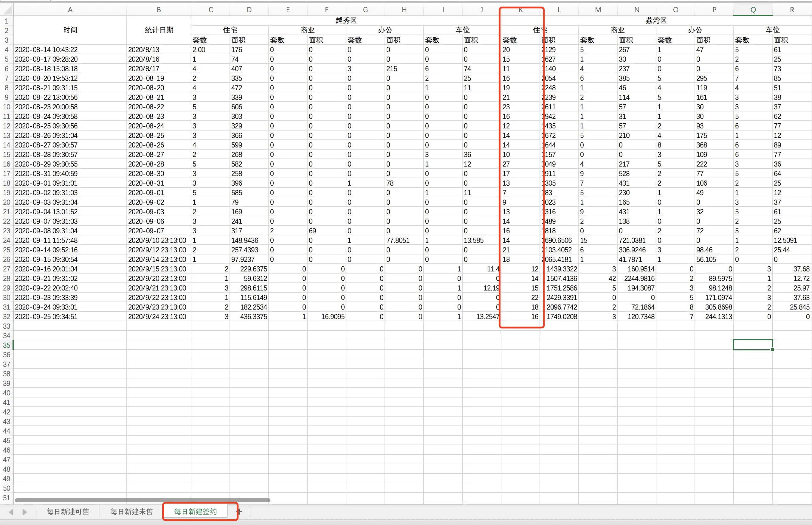
Task: Click cell containing 98.46
Action: click(714, 250)
